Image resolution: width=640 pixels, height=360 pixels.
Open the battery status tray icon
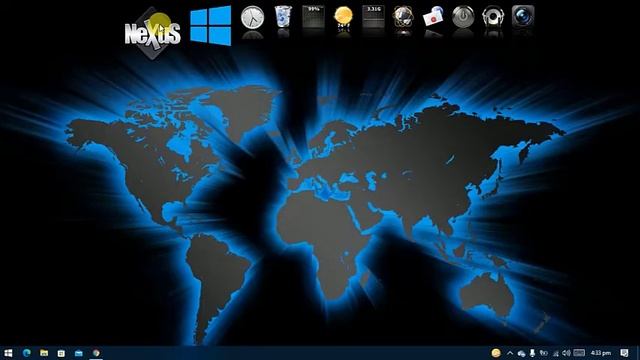(544, 353)
